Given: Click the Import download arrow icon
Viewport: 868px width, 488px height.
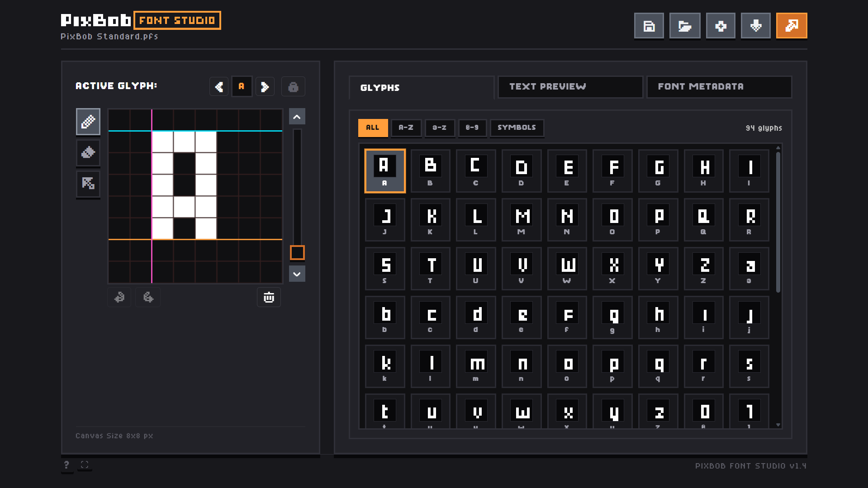Looking at the screenshot, I should click(x=756, y=26).
